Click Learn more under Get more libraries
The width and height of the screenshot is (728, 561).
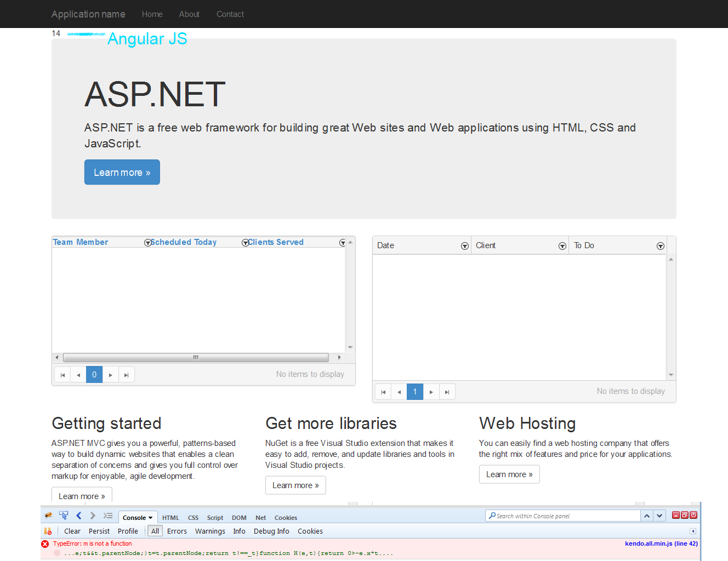click(x=295, y=485)
